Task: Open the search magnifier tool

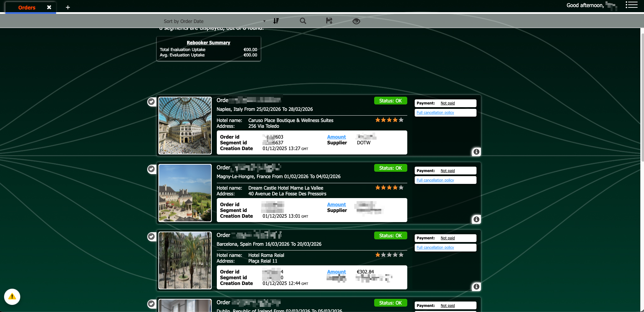Action: tap(303, 21)
